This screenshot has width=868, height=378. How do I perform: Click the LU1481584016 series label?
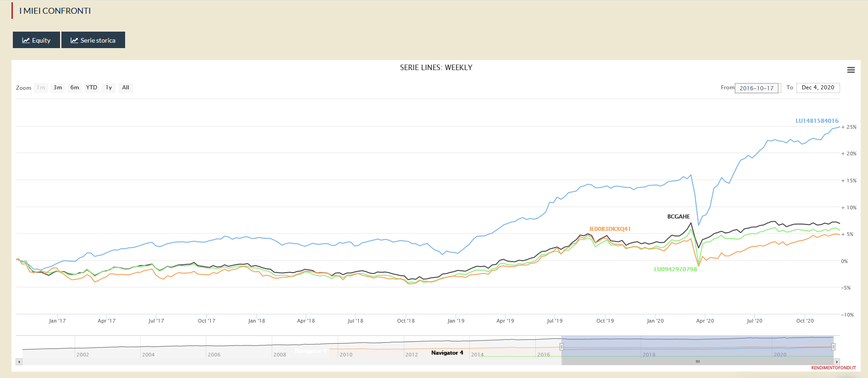(817, 121)
